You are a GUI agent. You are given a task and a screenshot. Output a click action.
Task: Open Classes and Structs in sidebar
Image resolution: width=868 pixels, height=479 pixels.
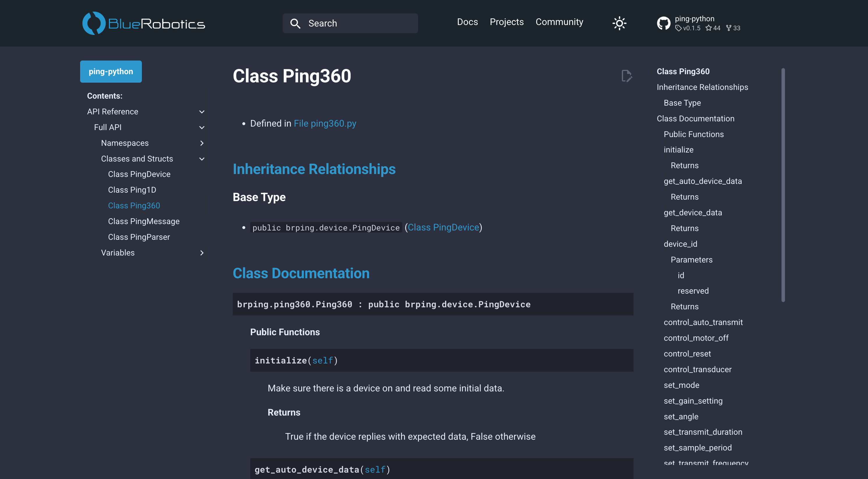(137, 159)
